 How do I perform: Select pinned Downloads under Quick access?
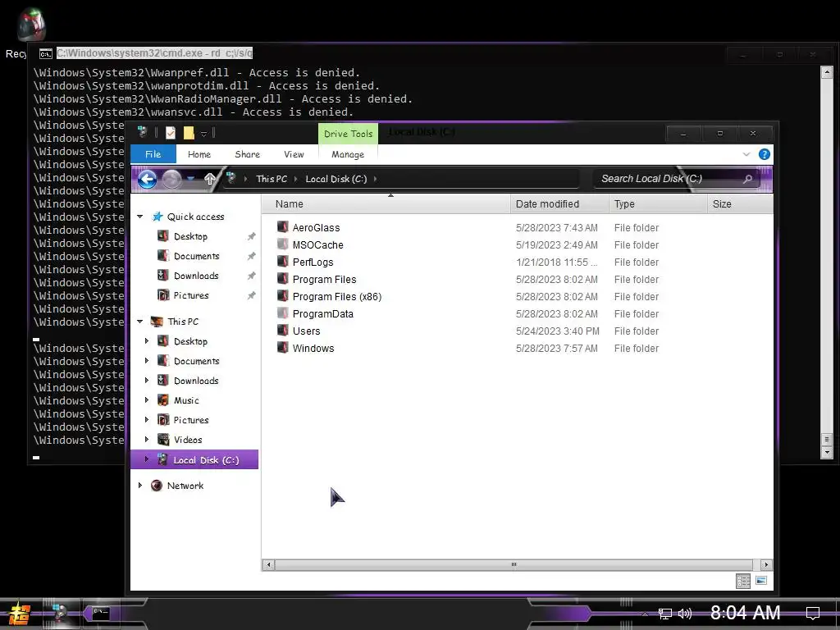pos(196,276)
